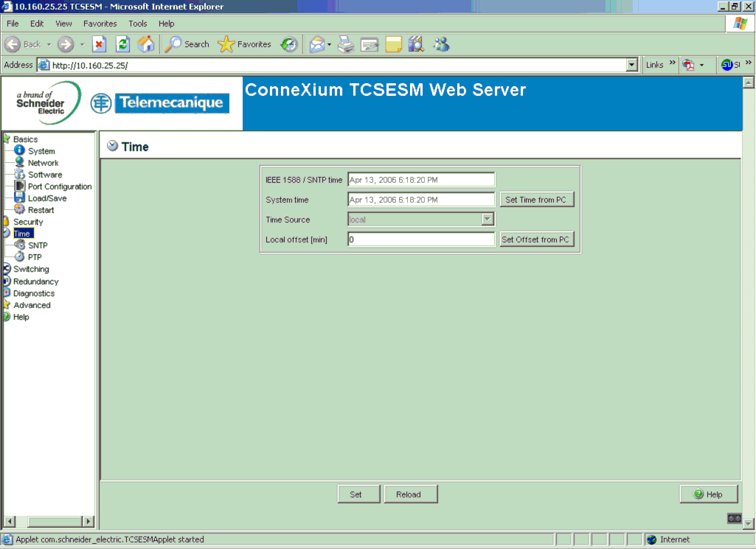Click the Telemecanique logo

160,103
